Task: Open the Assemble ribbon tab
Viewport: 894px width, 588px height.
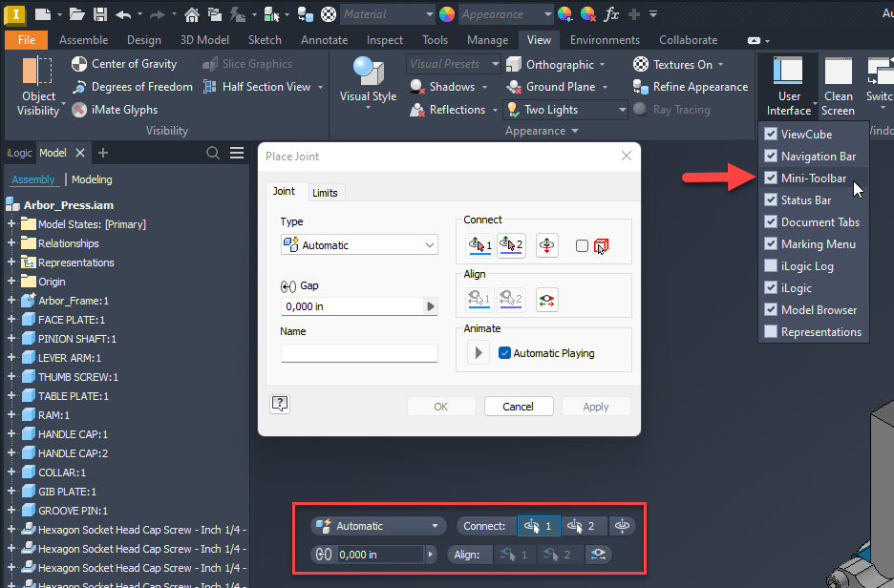Action: (x=83, y=40)
